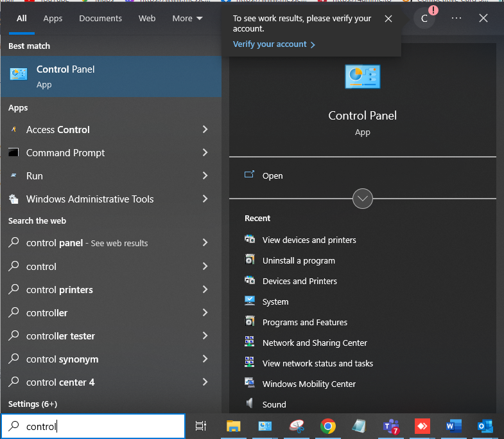Open the Snipping Tool taskbar icon
The image size is (504, 439).
[297, 426]
